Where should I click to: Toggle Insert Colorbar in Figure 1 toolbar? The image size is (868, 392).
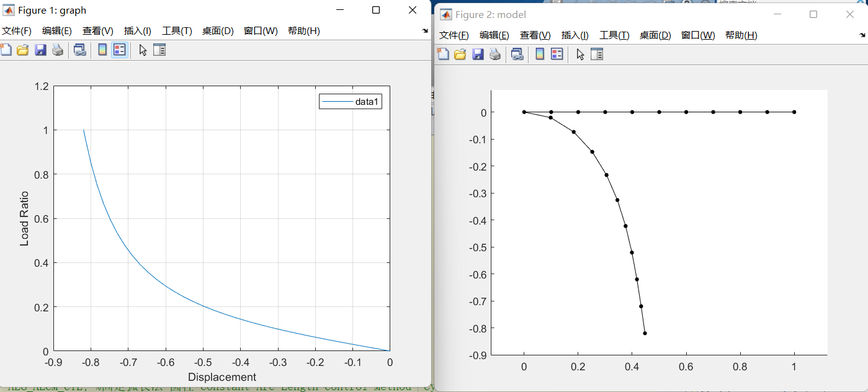click(102, 50)
